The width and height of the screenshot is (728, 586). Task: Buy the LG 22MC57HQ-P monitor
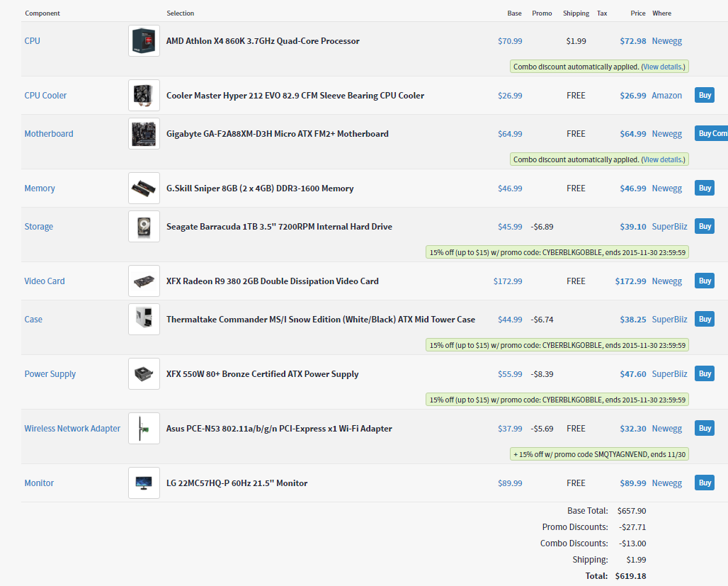(705, 483)
